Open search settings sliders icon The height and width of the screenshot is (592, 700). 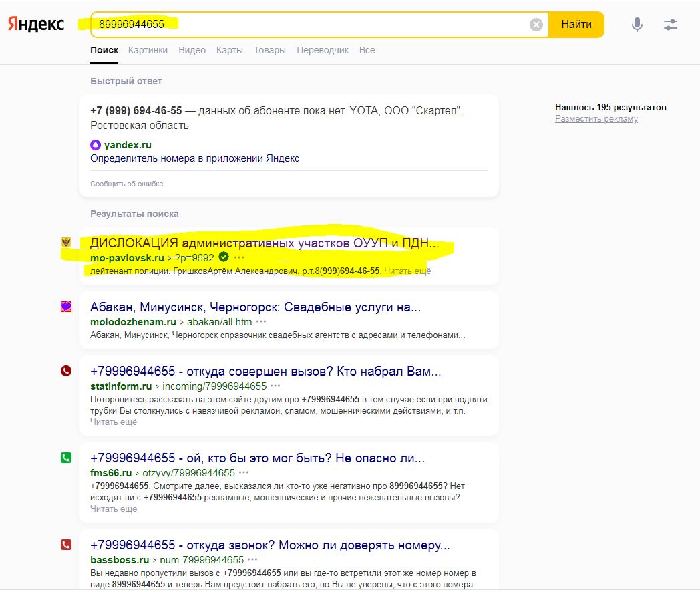coord(671,25)
